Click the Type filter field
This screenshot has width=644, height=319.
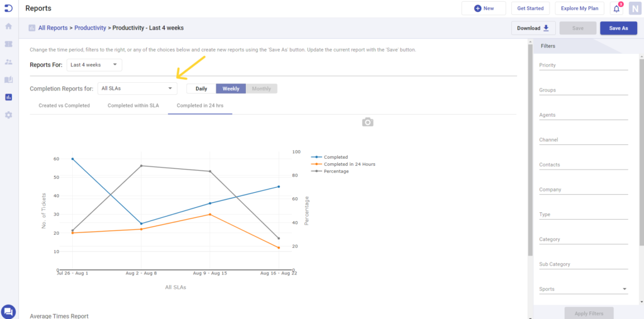point(583,214)
